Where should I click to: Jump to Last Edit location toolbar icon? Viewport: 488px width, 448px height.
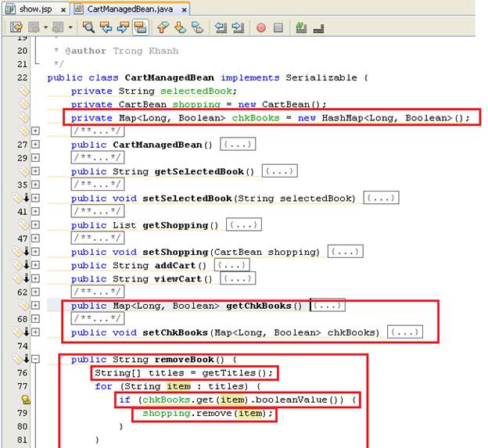16,27
